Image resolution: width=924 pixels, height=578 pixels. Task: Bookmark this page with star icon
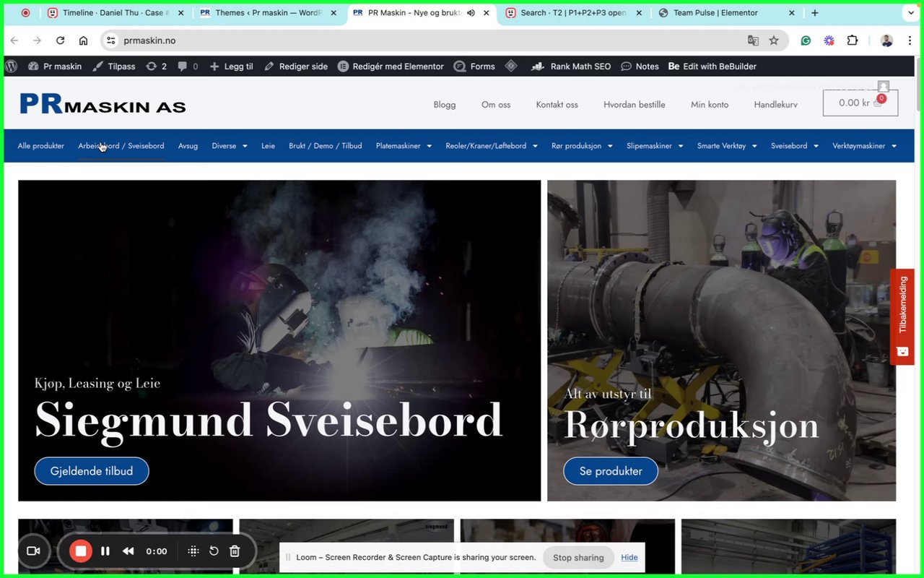pos(774,40)
